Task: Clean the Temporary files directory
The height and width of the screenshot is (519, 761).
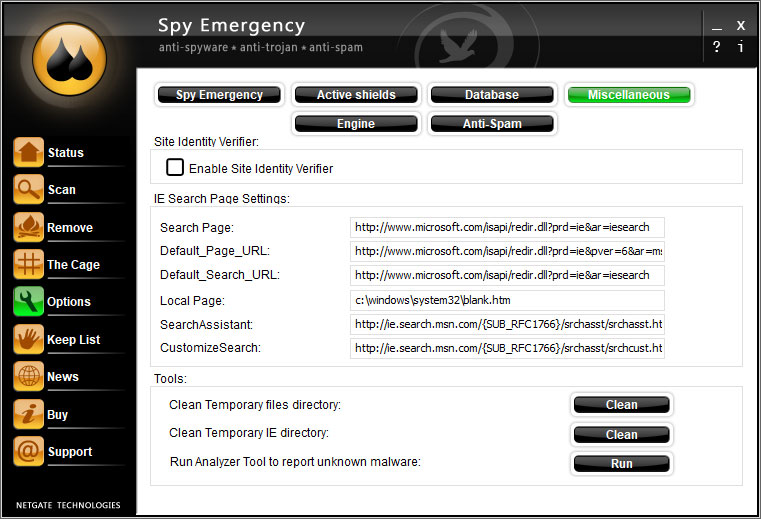Action: click(621, 405)
